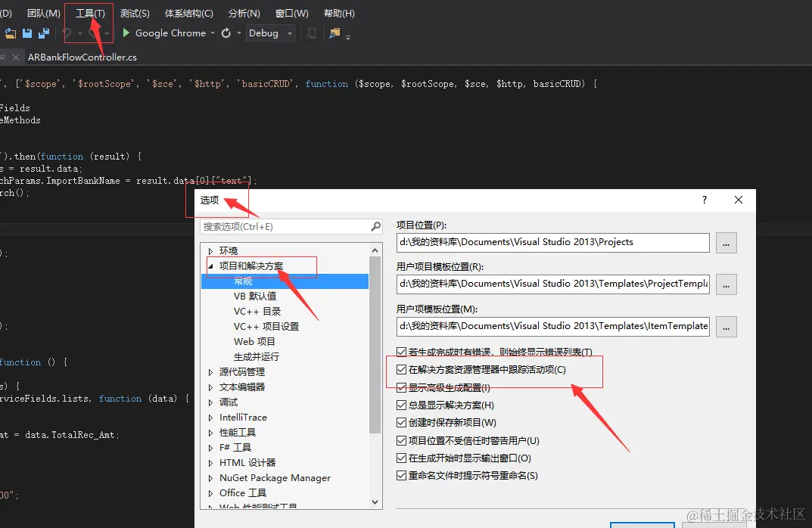Open the 窗口(W) menu
This screenshot has height=528, width=812.
click(291, 14)
